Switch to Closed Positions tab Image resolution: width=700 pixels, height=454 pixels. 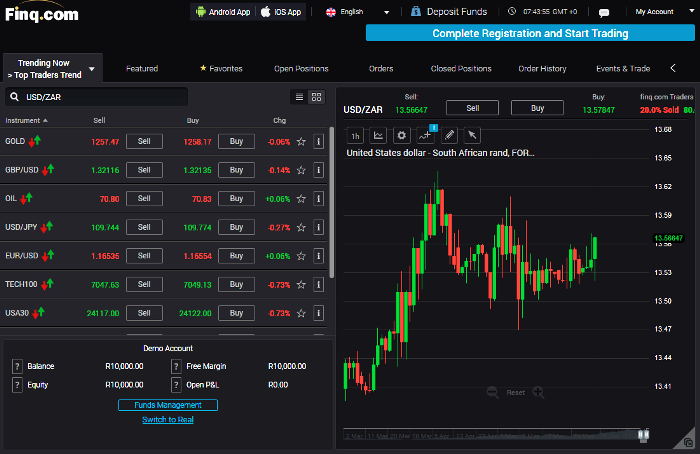(x=461, y=69)
